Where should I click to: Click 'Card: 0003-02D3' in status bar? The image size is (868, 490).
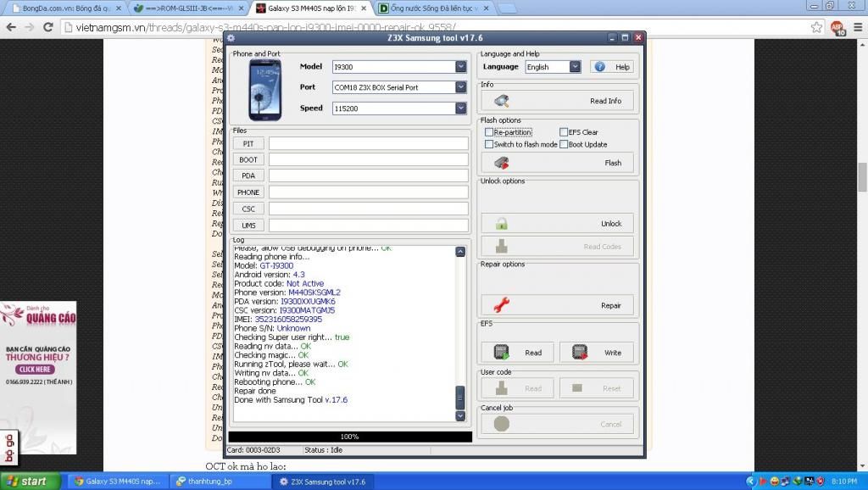point(253,450)
